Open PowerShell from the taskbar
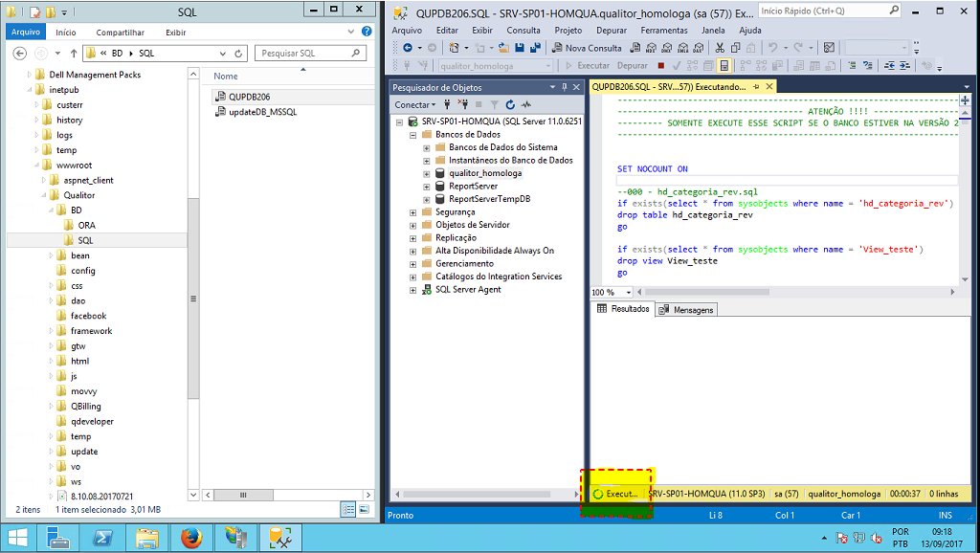This screenshot has width=980, height=553. (x=102, y=538)
